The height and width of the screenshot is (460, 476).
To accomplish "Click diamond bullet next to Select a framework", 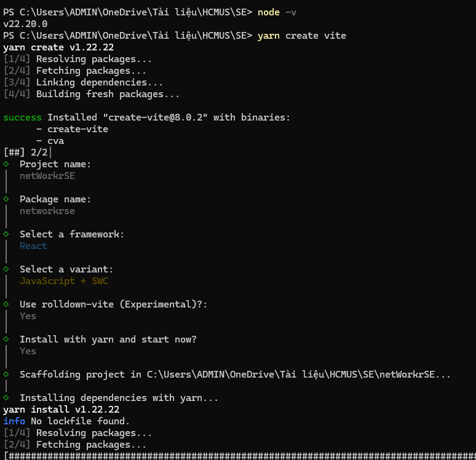I will 6,234.
